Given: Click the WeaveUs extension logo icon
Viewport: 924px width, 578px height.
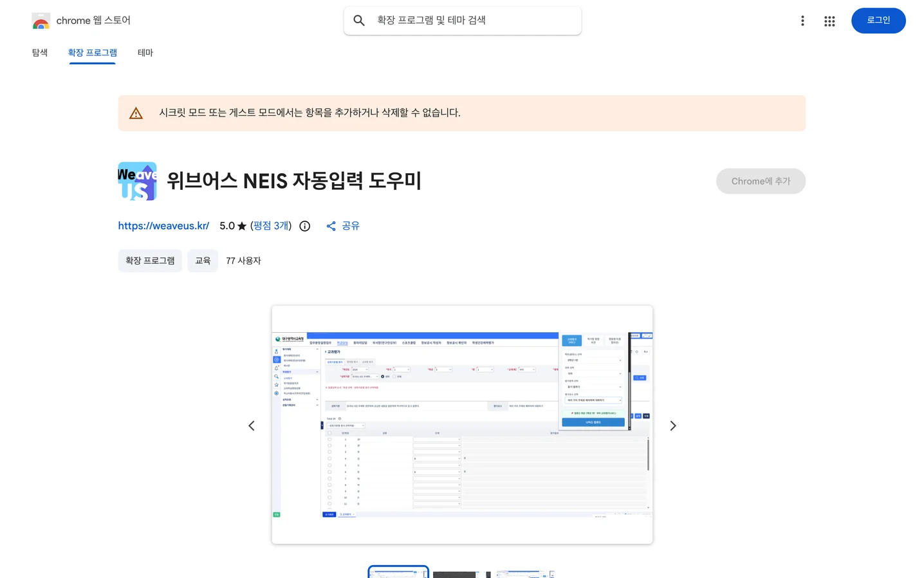Looking at the screenshot, I should 137,181.
